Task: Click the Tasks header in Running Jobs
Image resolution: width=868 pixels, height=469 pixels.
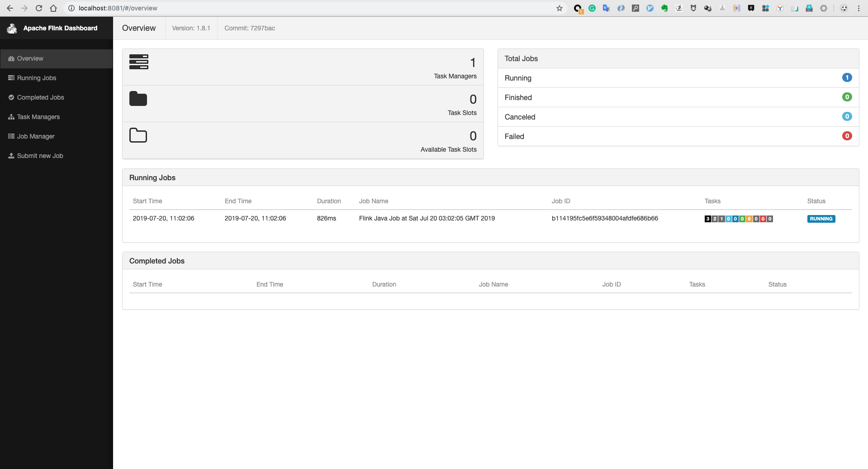Action: [x=712, y=201]
